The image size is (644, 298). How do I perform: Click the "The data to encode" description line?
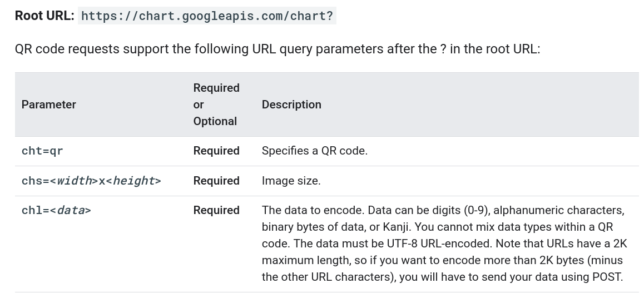(311, 210)
